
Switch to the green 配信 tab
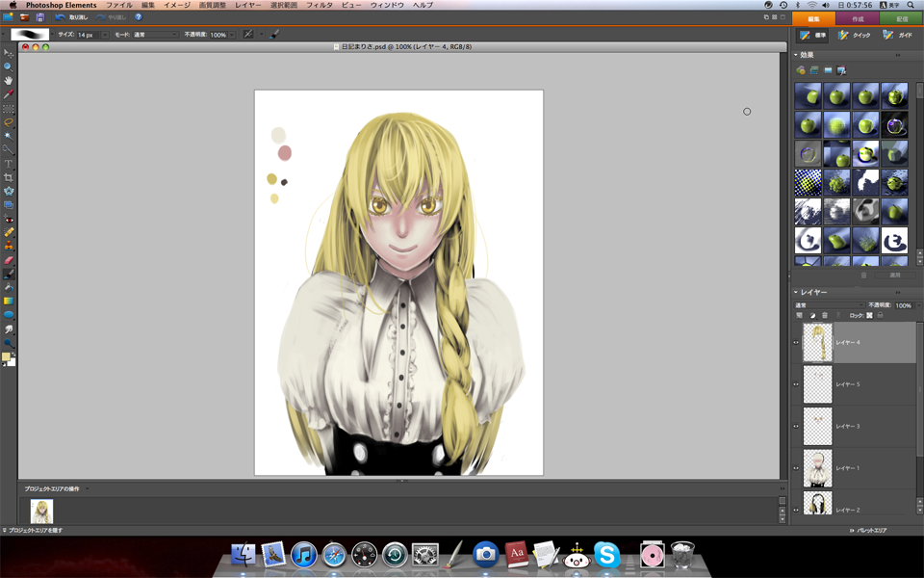[902, 19]
